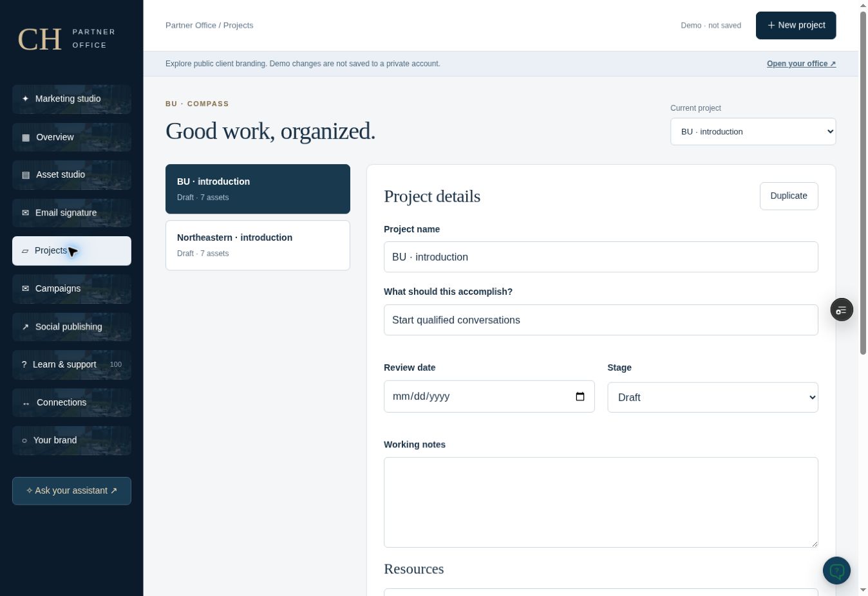The height and width of the screenshot is (596, 868).
Task: Click the 'Partner Office / Projects' breadcrumb
Action: (209, 25)
